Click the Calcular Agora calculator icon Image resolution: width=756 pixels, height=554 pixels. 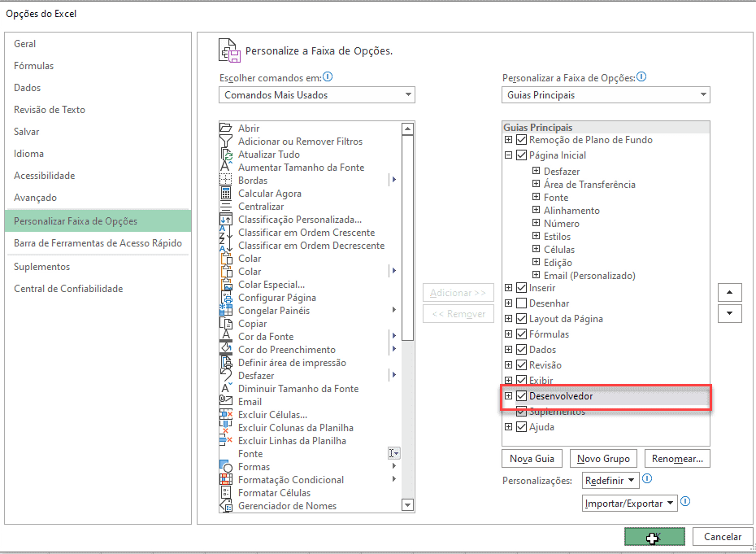pos(226,194)
